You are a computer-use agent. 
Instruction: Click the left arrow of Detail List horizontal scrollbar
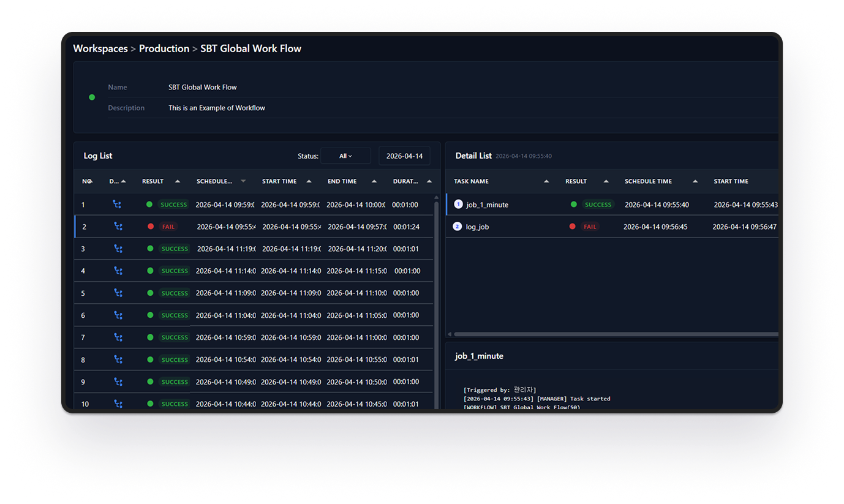[x=450, y=334]
